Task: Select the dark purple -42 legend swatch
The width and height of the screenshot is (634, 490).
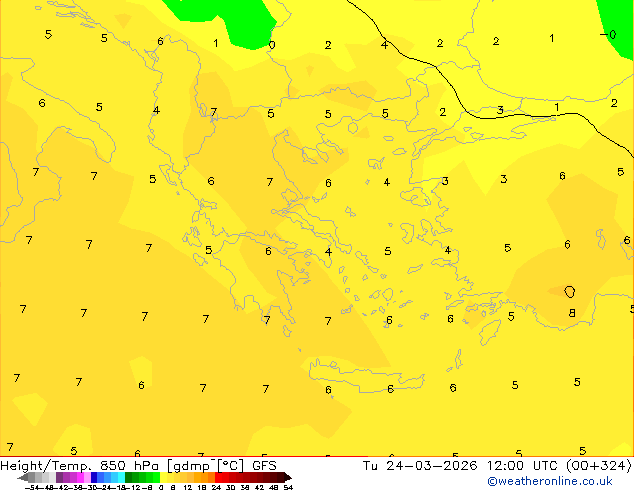Action: click(x=59, y=477)
